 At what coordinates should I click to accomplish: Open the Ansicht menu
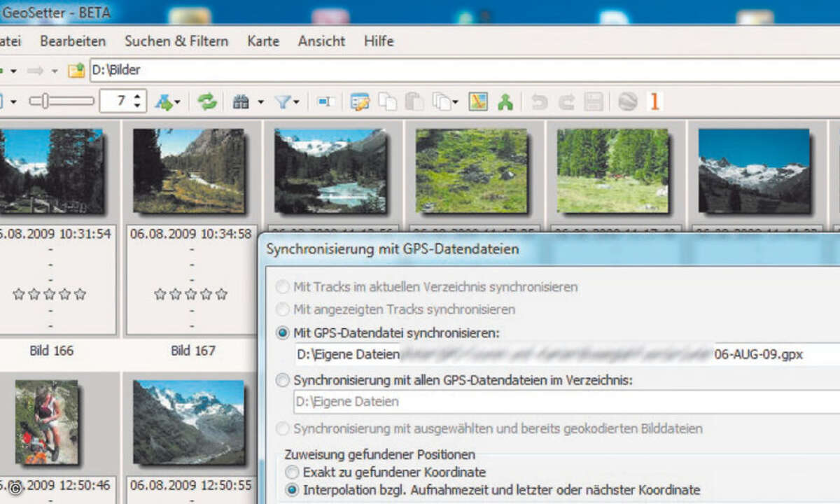point(321,41)
